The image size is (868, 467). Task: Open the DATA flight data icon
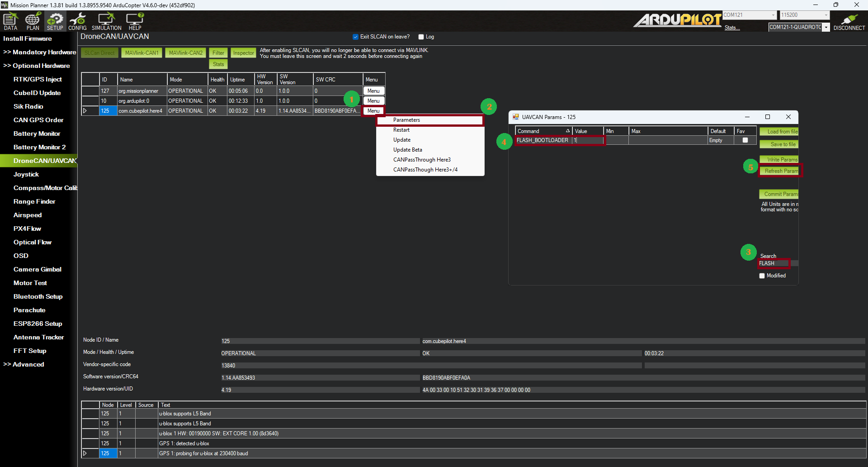point(10,21)
